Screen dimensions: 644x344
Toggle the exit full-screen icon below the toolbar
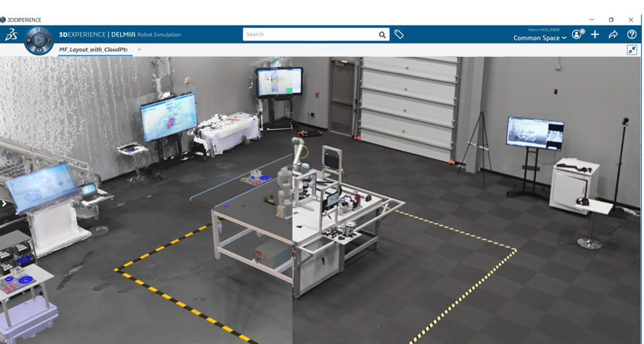click(632, 50)
